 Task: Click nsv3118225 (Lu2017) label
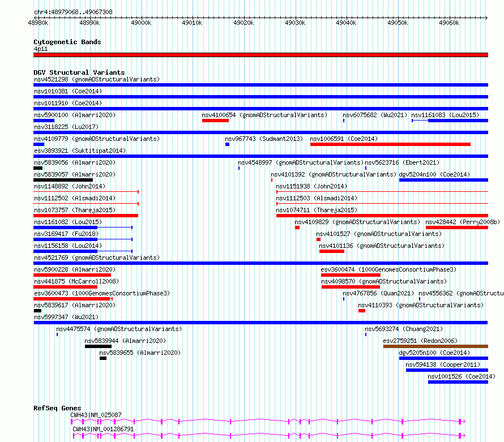pos(66,127)
